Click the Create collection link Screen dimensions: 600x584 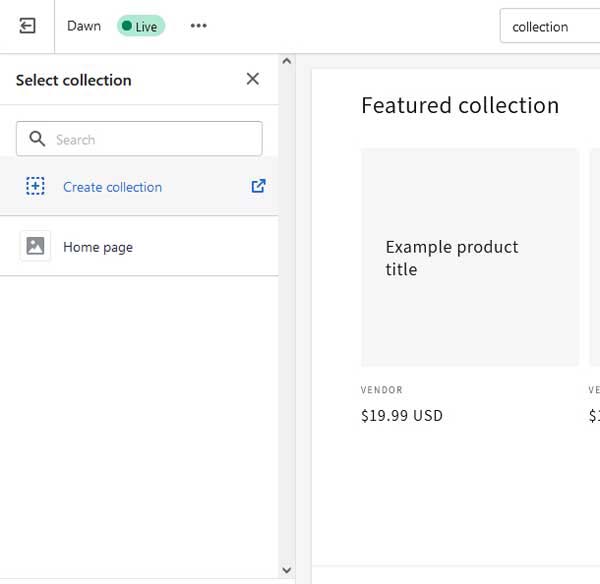point(112,187)
